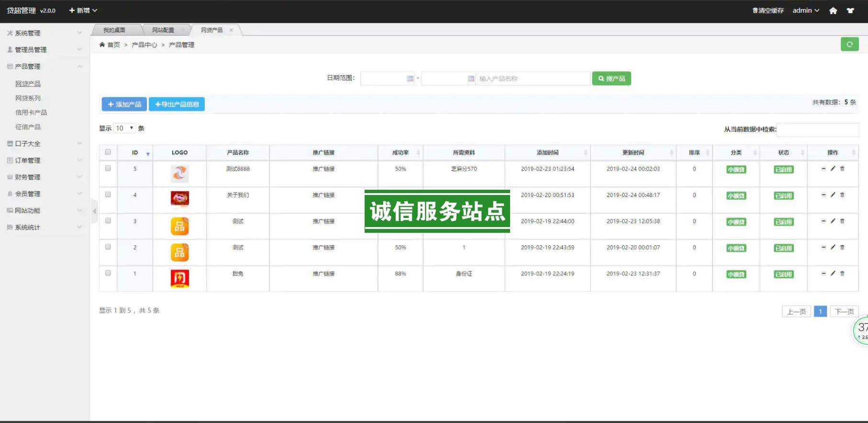
Task: Select the checkbox for product ID 2
Action: pyautogui.click(x=108, y=247)
